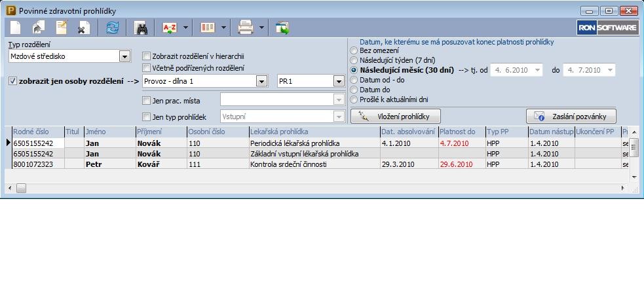This screenshot has height=288, width=644.
Task: Tick the Jen prac. místa checkbox
Action: coord(147,100)
